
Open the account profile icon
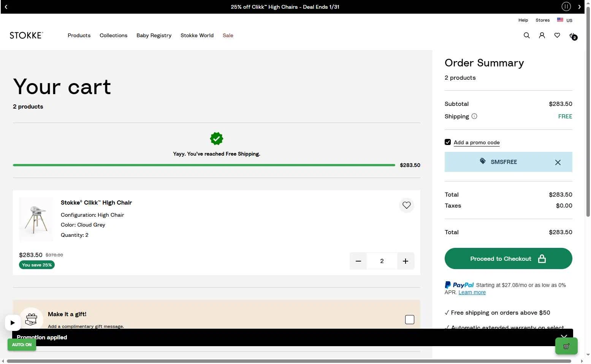click(542, 35)
